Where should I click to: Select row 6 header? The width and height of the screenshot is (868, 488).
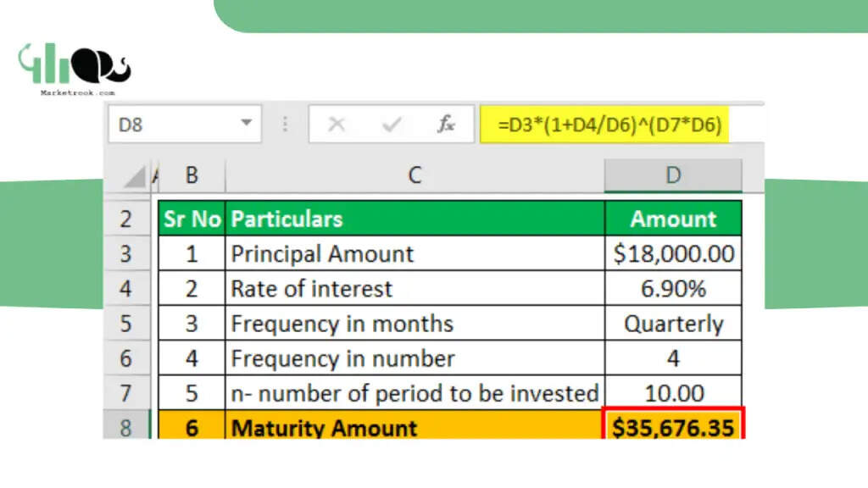(x=126, y=358)
